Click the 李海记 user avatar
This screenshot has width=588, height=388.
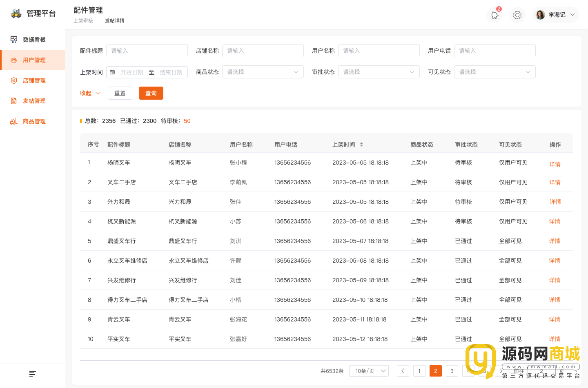click(540, 15)
